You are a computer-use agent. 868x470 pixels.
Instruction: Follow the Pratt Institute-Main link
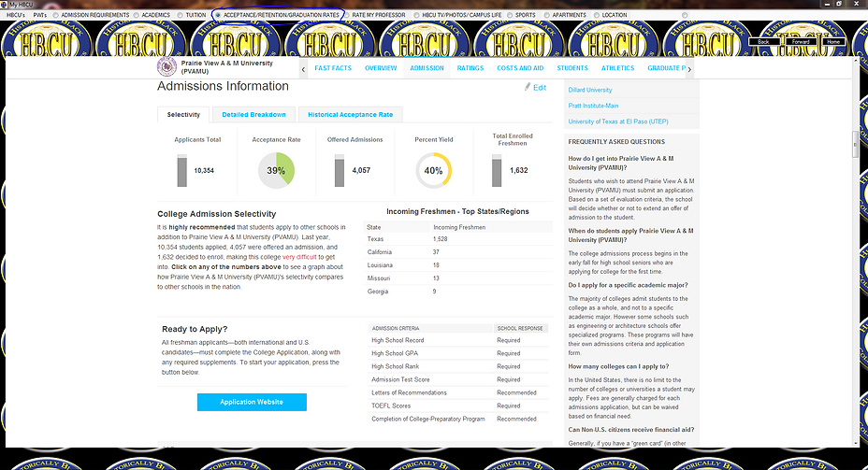(593, 106)
